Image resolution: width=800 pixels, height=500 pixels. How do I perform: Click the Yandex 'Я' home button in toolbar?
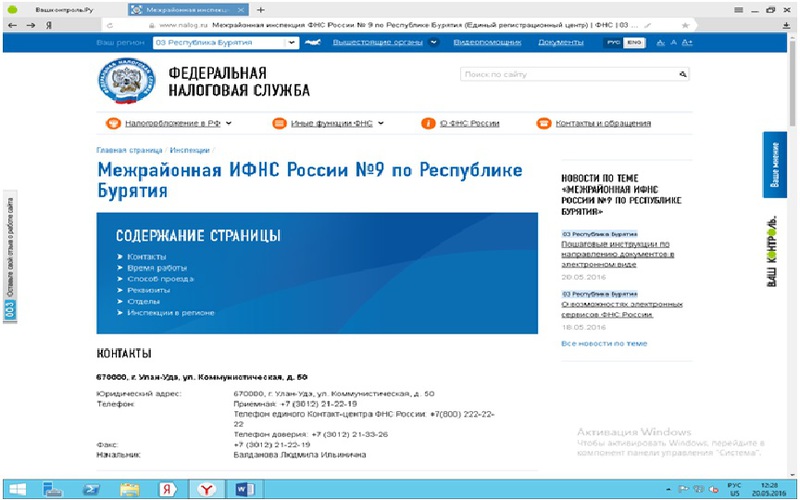click(49, 26)
